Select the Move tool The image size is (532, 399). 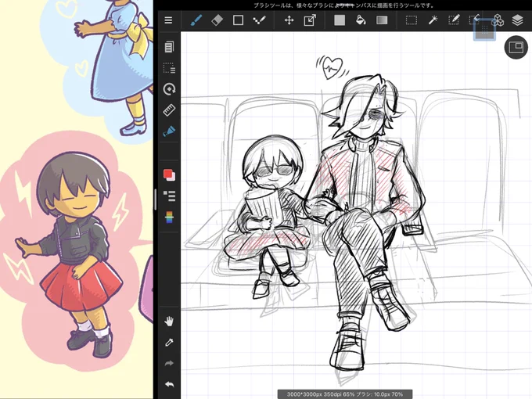coord(289,20)
